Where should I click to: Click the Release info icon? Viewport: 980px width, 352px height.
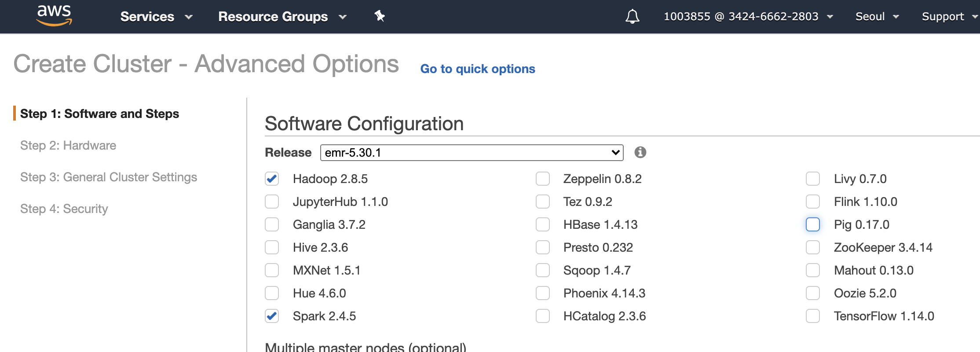coord(640,152)
